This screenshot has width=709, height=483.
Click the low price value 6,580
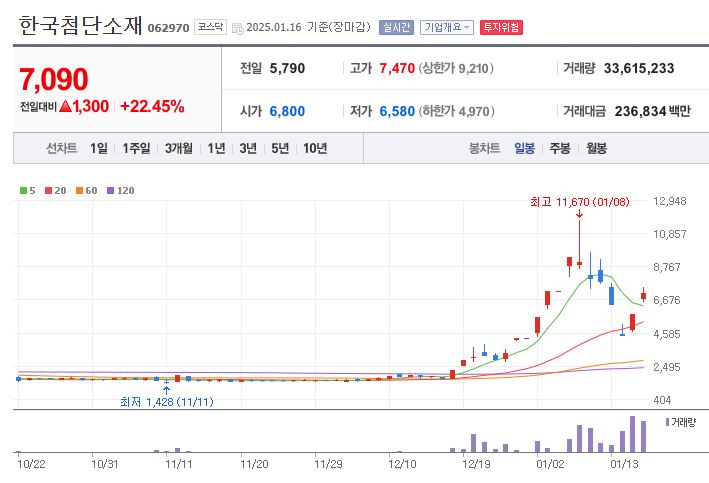point(397,111)
